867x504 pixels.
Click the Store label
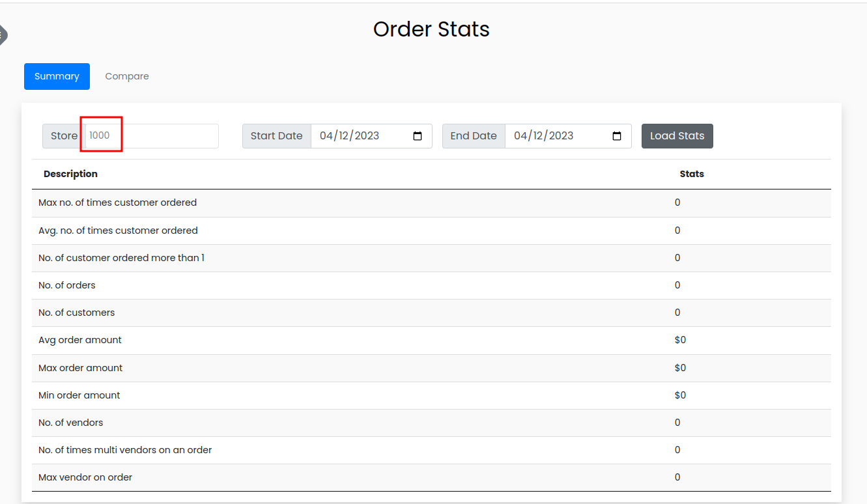click(63, 135)
